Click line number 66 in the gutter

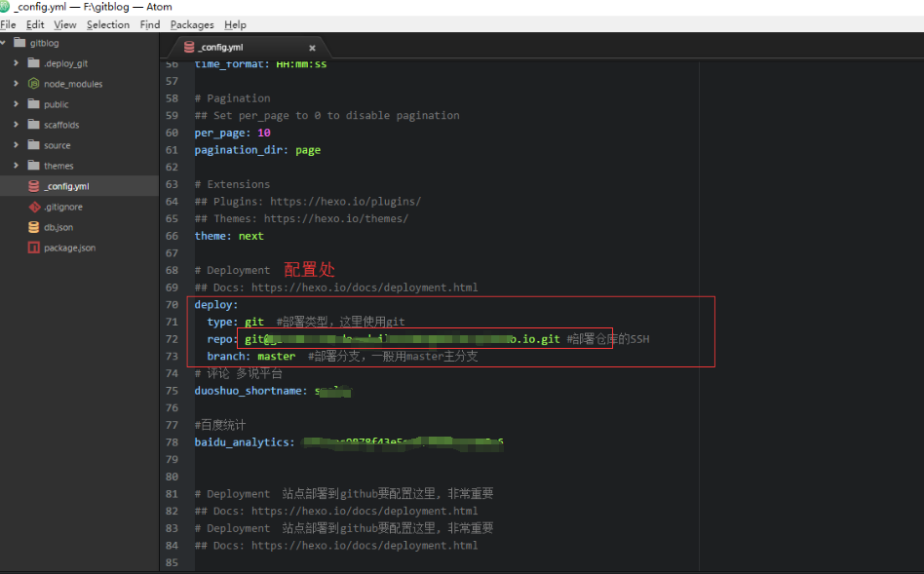click(x=172, y=236)
